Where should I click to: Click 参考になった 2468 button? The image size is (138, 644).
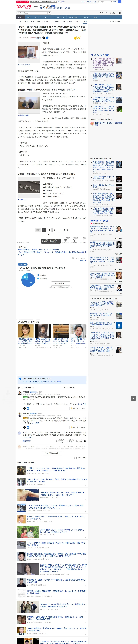click(78, 427)
